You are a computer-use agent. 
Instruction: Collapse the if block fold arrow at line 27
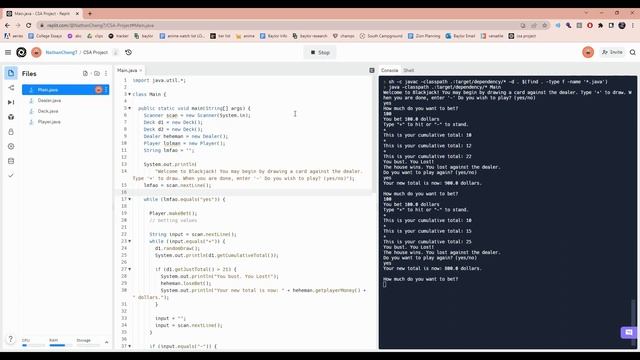[x=129, y=269]
